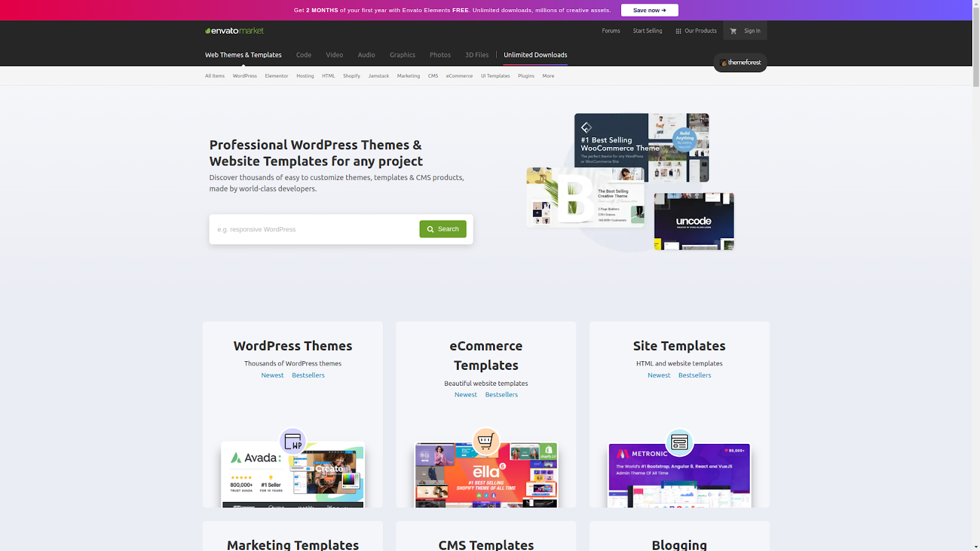Click the template icon above Metronic
Screen dimensions: 980x551
click(x=679, y=442)
